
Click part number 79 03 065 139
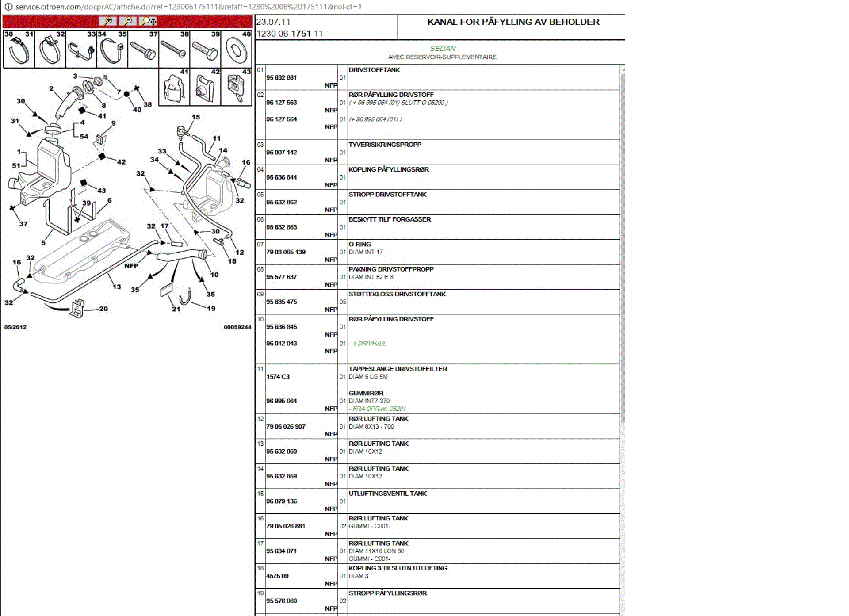[286, 252]
